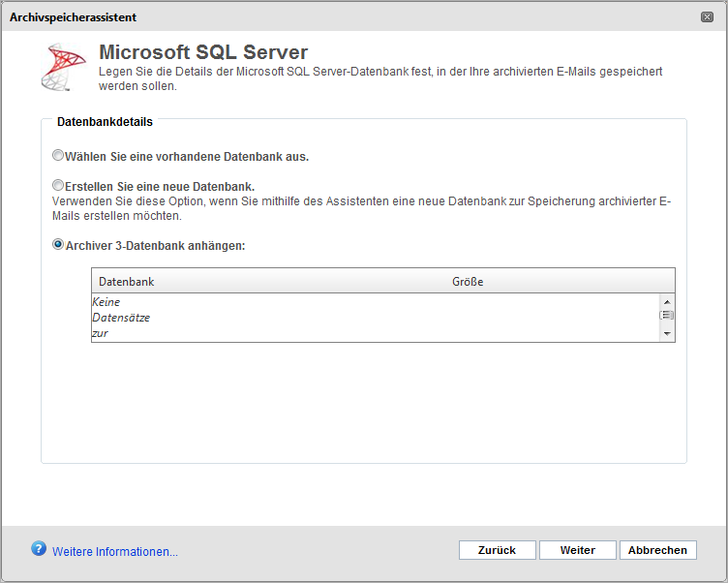Sort by the Größe column header
The image size is (728, 583).
tap(468, 282)
